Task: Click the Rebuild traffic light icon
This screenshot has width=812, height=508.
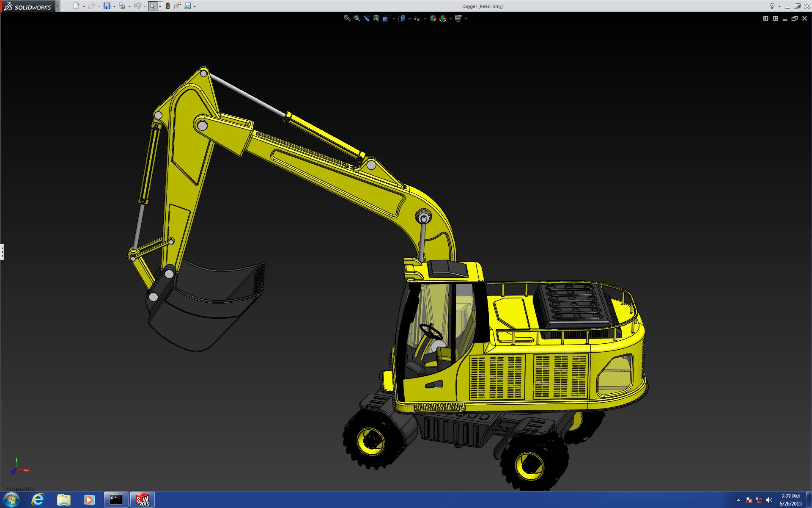Action: coord(168,6)
